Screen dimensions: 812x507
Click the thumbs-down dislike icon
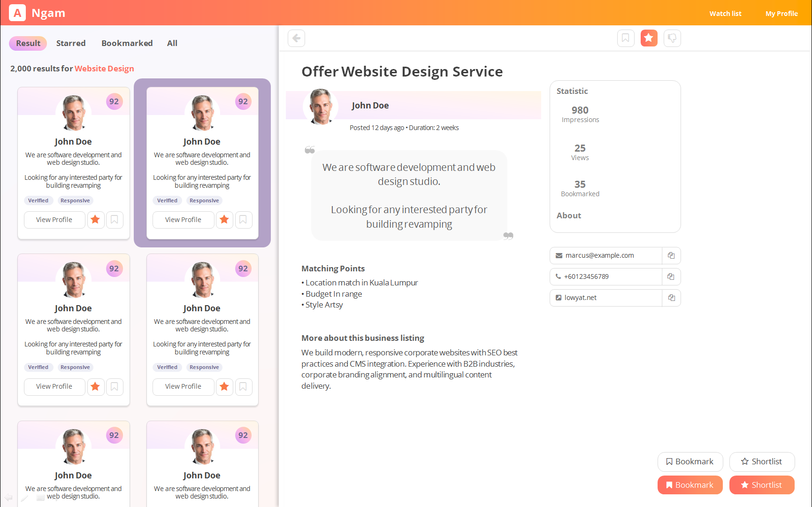click(672, 38)
